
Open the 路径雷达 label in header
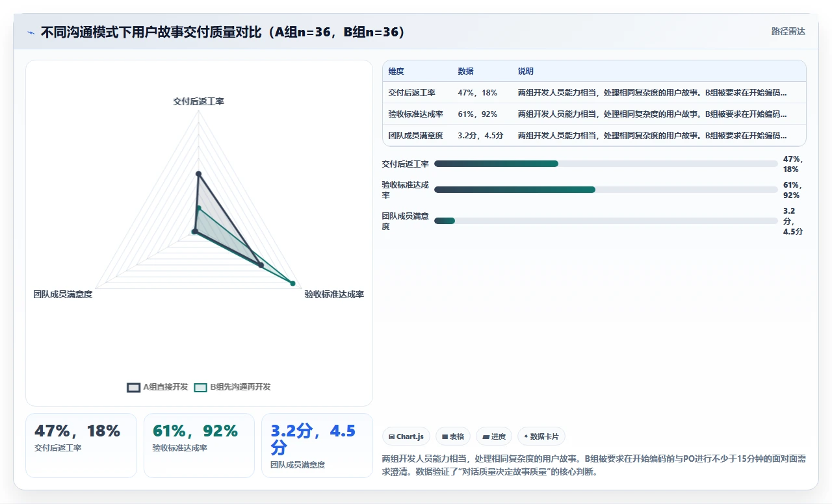point(788,31)
